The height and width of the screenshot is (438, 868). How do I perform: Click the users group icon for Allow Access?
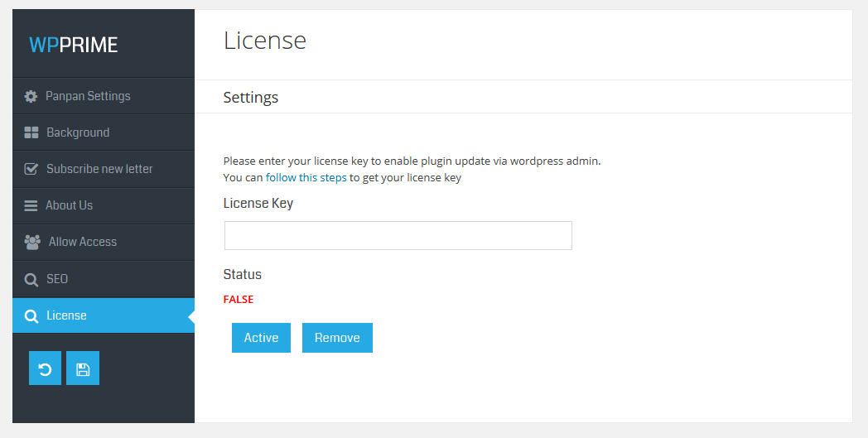coord(32,242)
